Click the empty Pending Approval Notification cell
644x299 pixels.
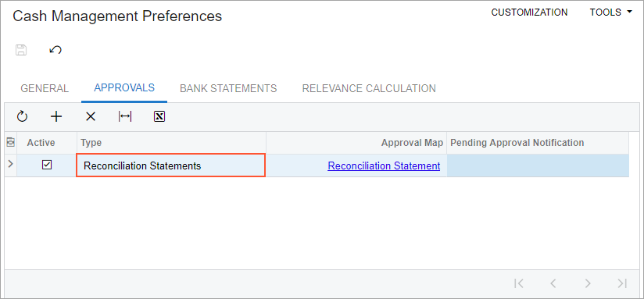(538, 166)
